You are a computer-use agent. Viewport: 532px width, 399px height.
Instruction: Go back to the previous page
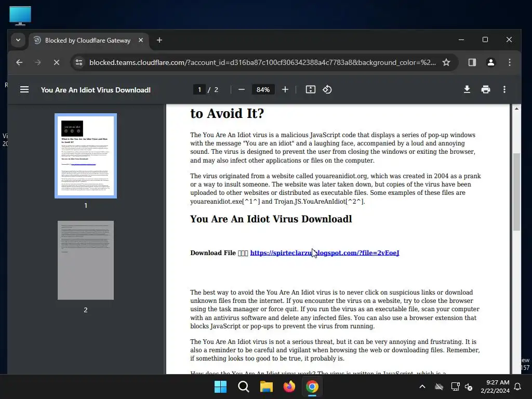click(x=19, y=62)
